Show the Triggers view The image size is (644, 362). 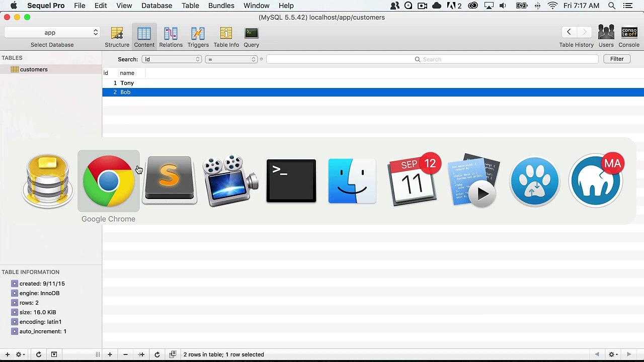click(x=198, y=37)
